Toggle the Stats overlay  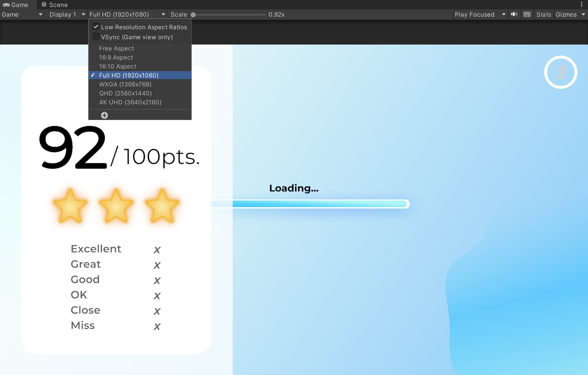[x=543, y=14]
